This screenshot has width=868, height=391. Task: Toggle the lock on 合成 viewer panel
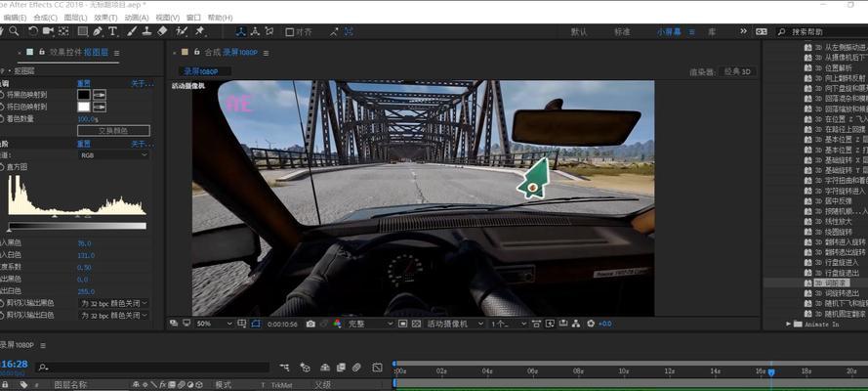click(x=196, y=52)
